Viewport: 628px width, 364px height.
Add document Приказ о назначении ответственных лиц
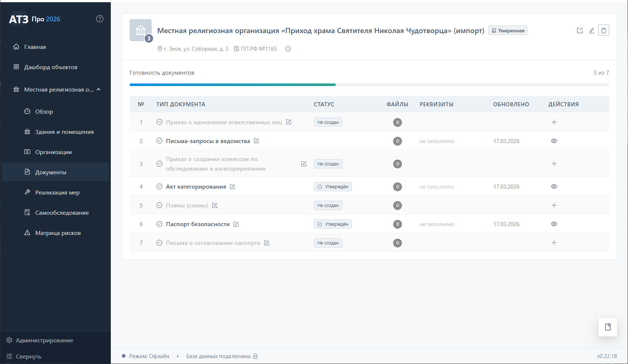coord(554,122)
